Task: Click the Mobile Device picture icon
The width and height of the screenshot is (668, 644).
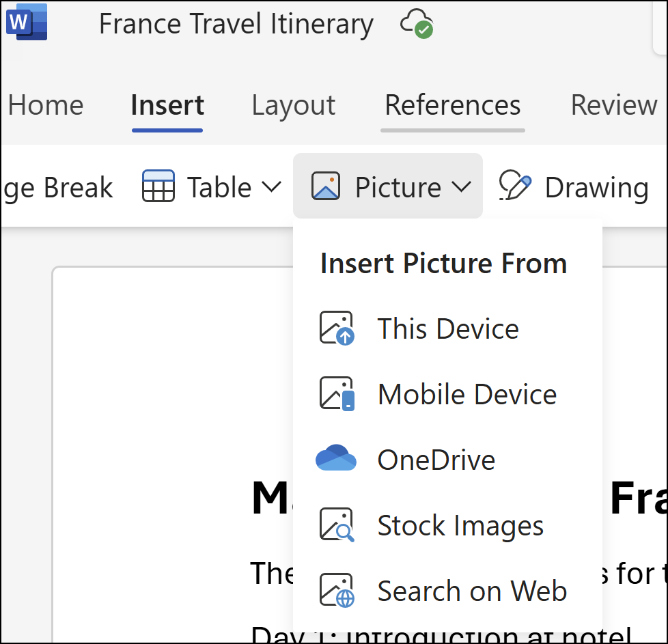Action: coord(336,393)
